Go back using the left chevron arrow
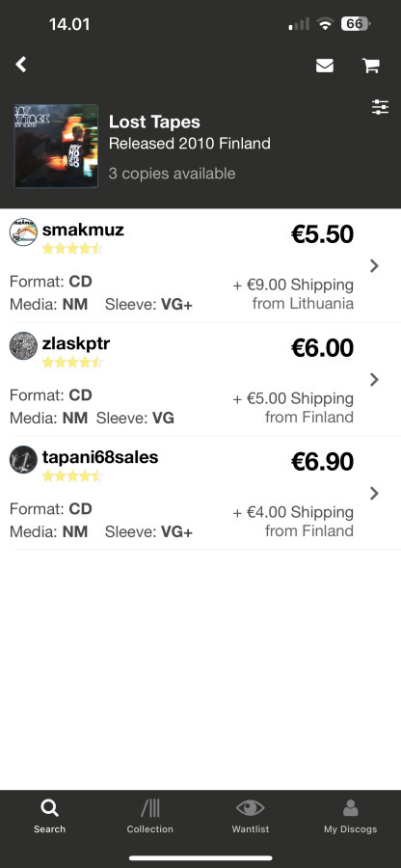 click(21, 65)
